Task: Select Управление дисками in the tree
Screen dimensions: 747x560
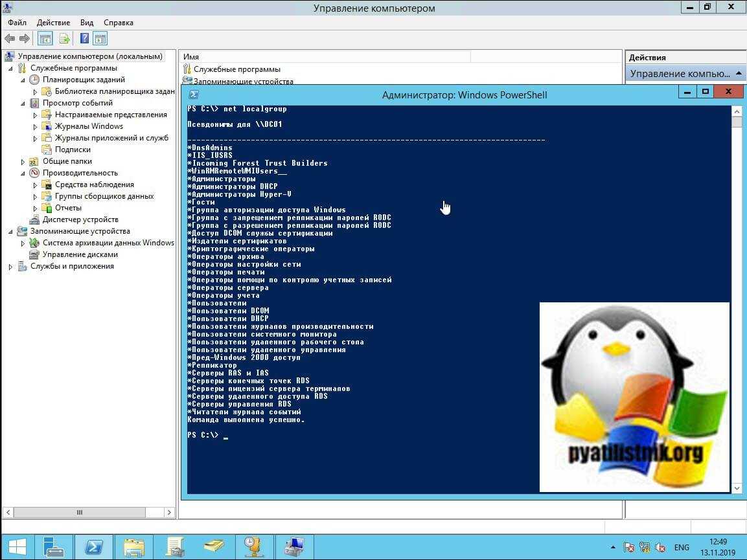Action: pos(80,254)
